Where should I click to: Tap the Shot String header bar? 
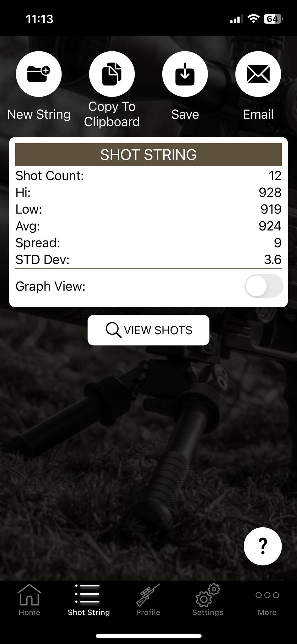point(148,155)
